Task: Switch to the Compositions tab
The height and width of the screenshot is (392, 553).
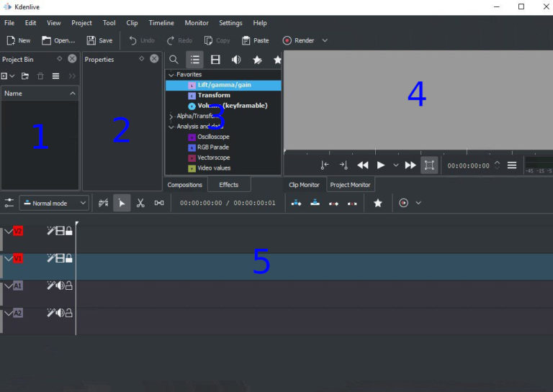Action: [185, 185]
